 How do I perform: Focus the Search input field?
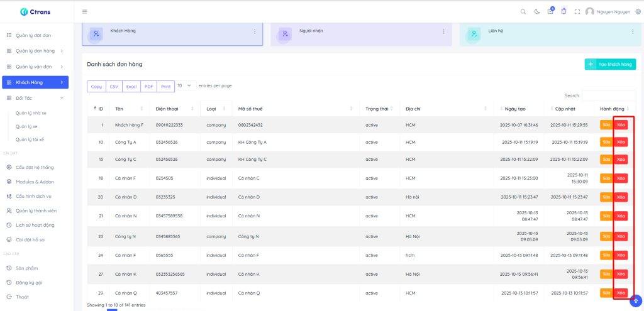tap(609, 95)
